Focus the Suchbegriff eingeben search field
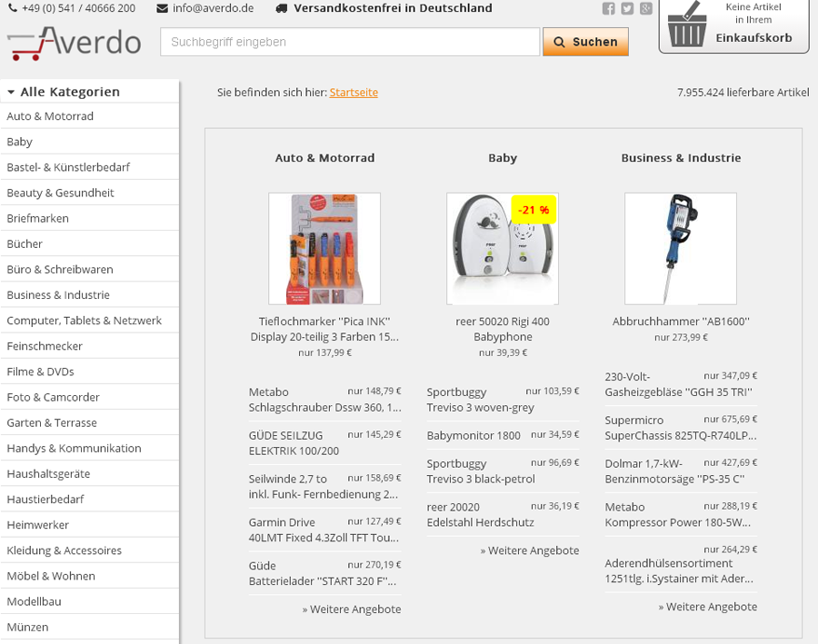 pos(350,42)
